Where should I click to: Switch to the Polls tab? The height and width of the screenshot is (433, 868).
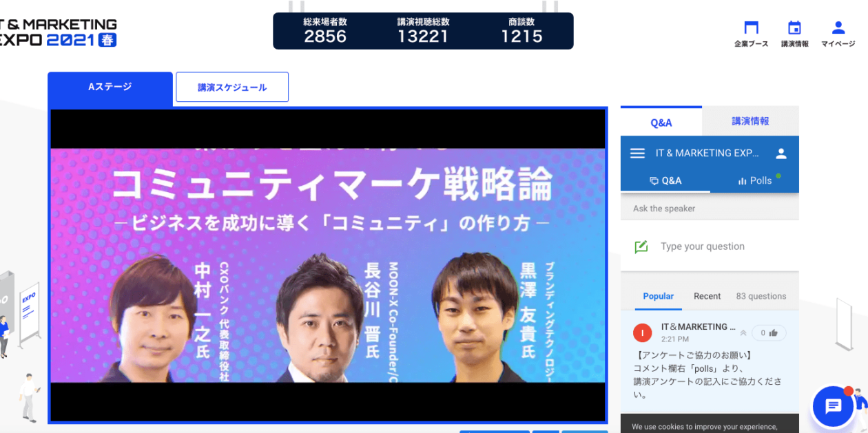(754, 180)
